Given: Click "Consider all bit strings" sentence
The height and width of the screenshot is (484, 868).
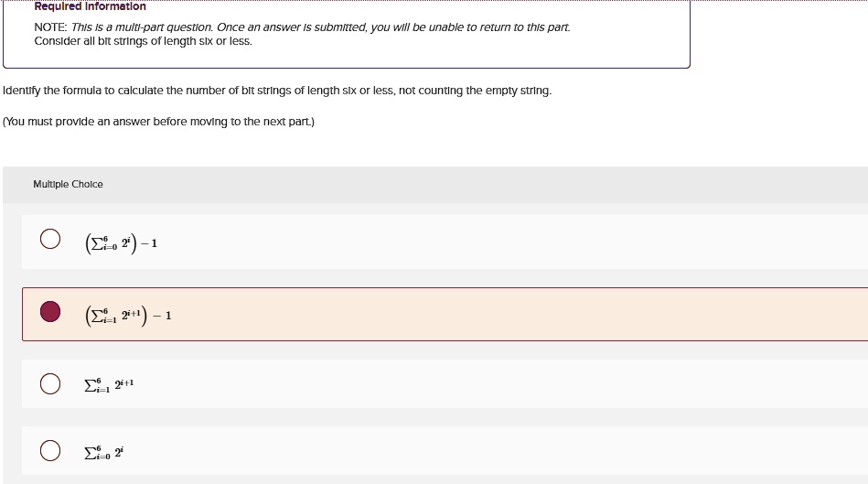Looking at the screenshot, I should coord(144,41).
